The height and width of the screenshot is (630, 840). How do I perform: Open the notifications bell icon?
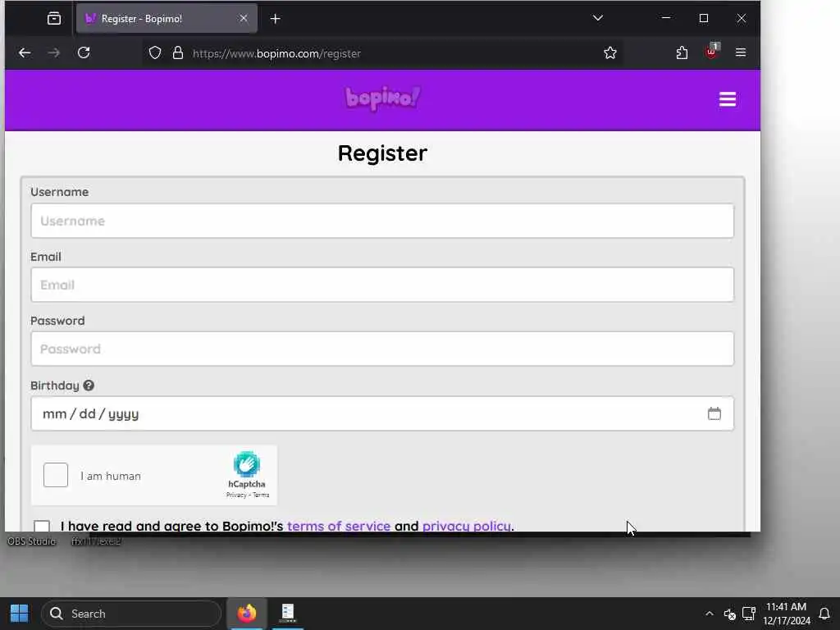(825, 614)
